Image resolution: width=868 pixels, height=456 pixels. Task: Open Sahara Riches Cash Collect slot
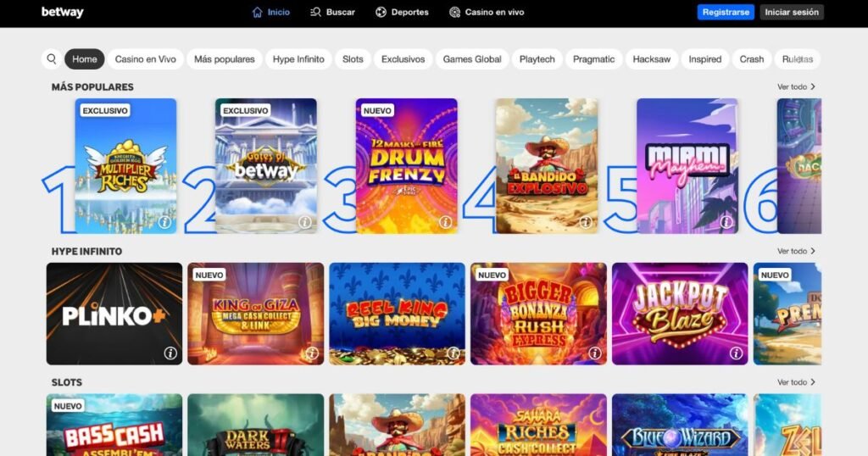pos(538,425)
